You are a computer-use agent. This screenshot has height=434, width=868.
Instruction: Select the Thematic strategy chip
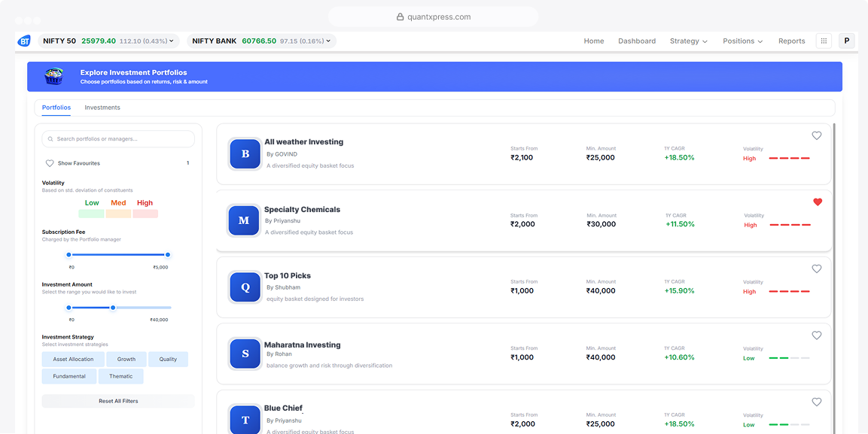pos(121,377)
